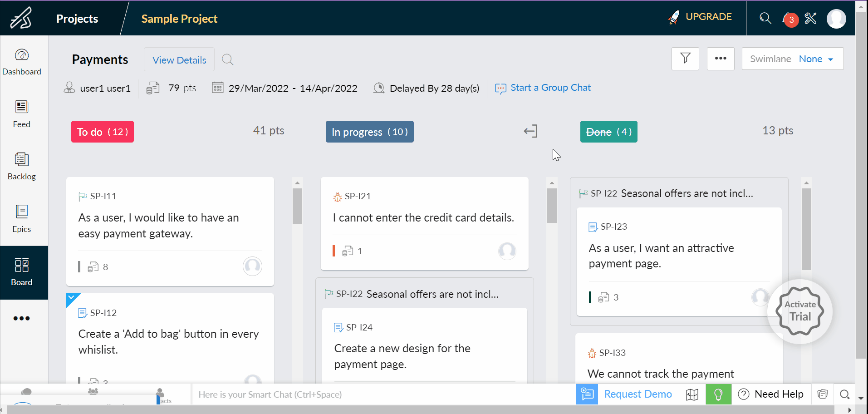Click the UPGRADE link
Screen dimensions: 868x414
point(700,17)
